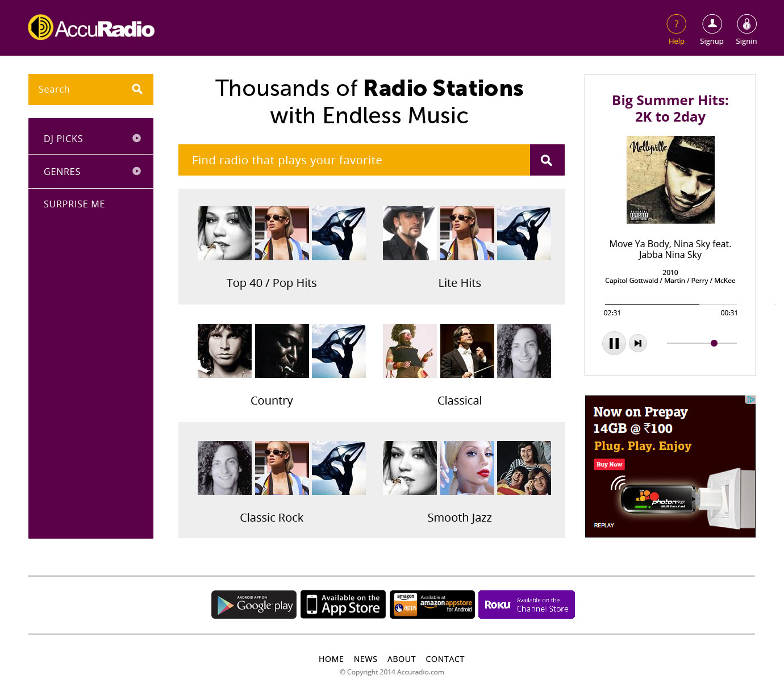
Task: Open the Classical station thumbnail group
Action: [466, 351]
